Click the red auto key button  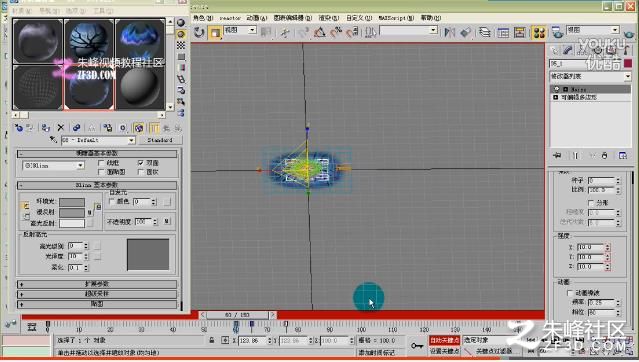(444, 340)
